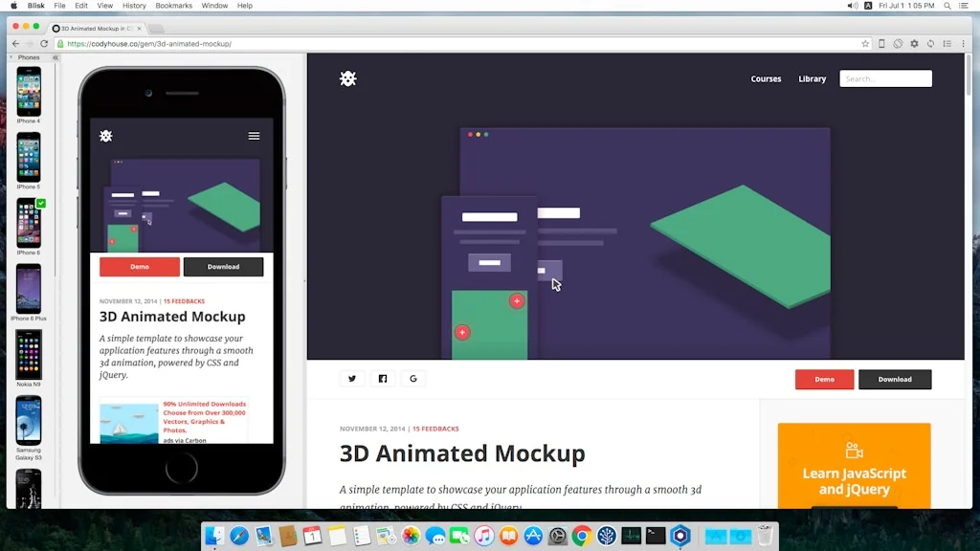Share via the Google icon
The height and width of the screenshot is (551, 980).
coord(413,379)
